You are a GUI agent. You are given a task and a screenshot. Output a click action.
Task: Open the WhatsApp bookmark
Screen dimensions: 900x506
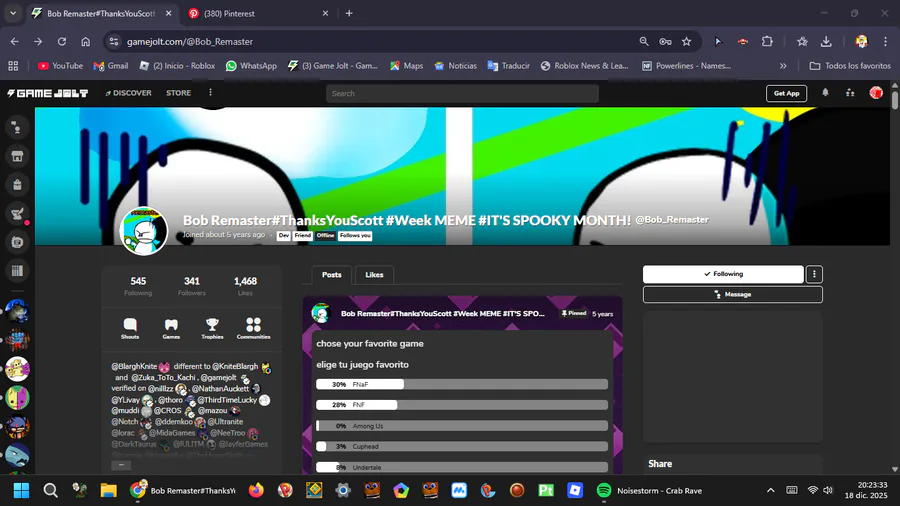[251, 66]
